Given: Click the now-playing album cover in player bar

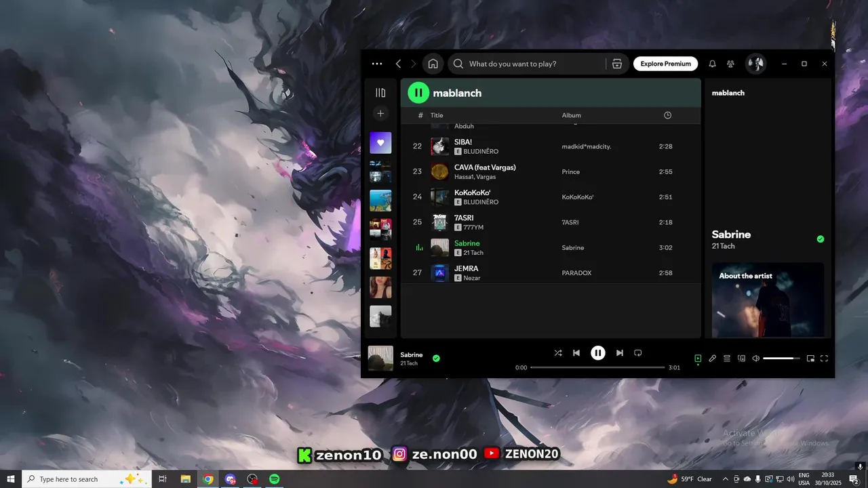Looking at the screenshot, I should 380,359.
